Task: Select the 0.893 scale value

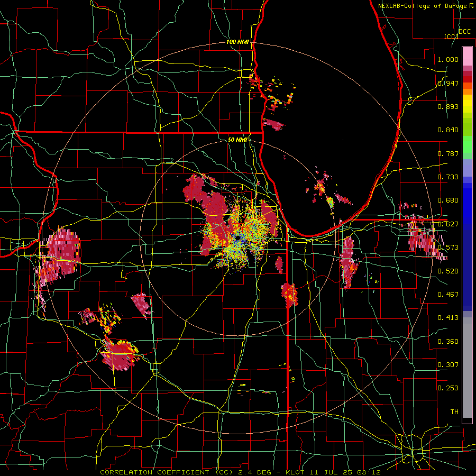Action: point(448,106)
